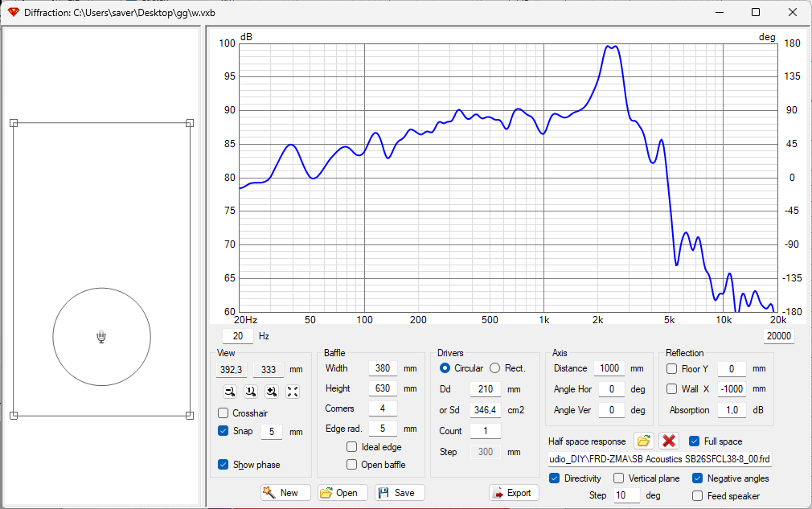Click the zoom out view icon

pos(230,392)
